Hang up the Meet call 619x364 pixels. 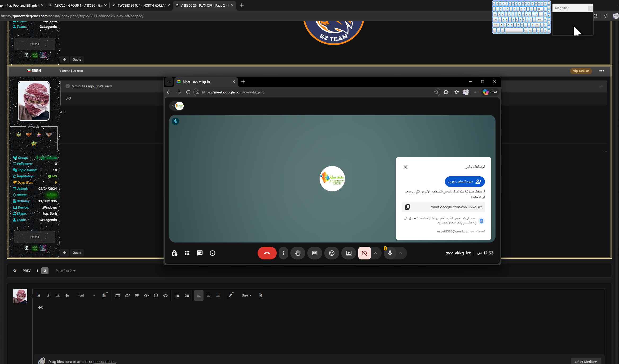(267, 253)
